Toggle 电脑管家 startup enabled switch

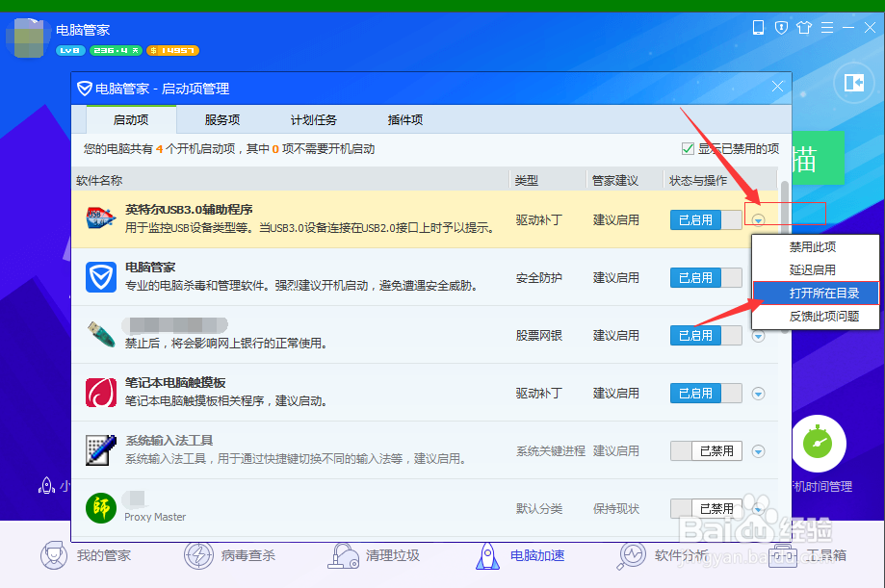[x=706, y=277]
